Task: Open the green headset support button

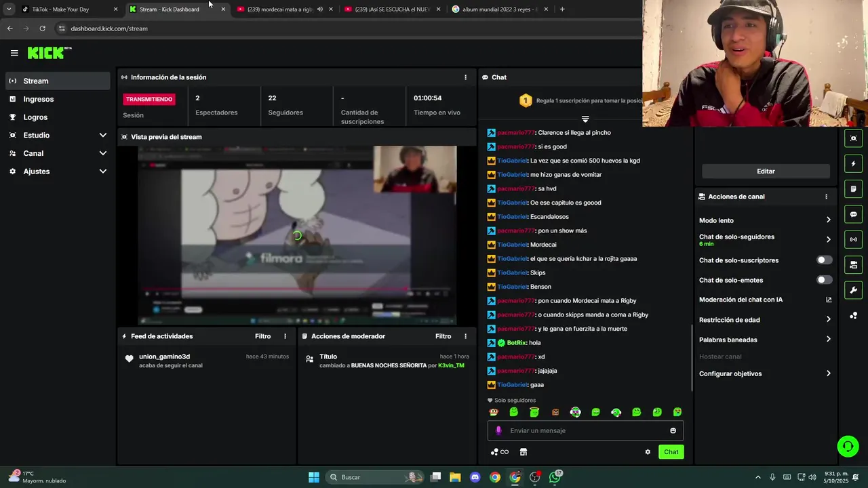Action: [x=848, y=446]
